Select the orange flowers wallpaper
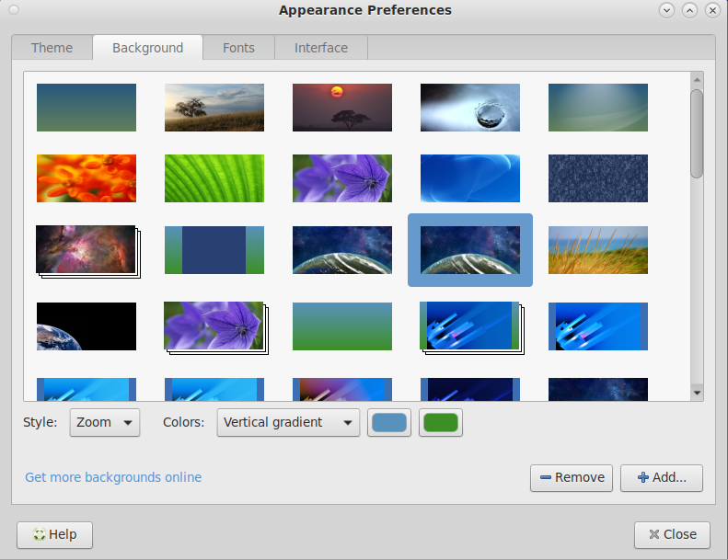This screenshot has width=728, height=560. (x=87, y=177)
